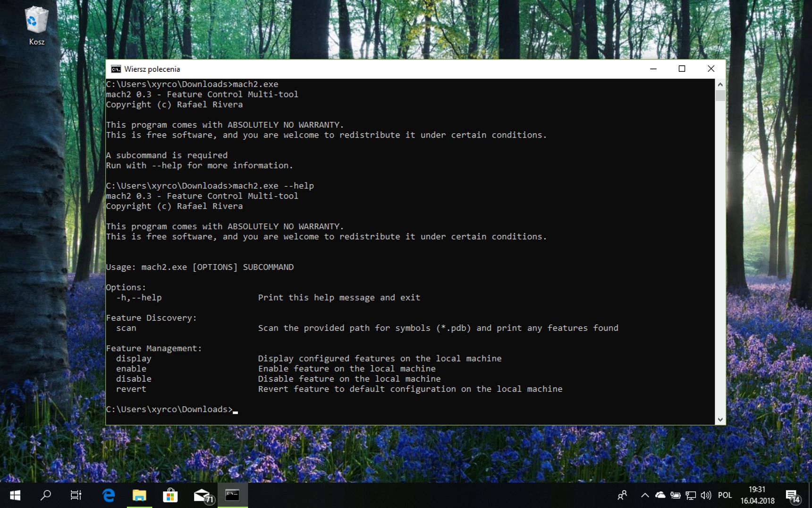Open the network tray icon

[x=691, y=495]
